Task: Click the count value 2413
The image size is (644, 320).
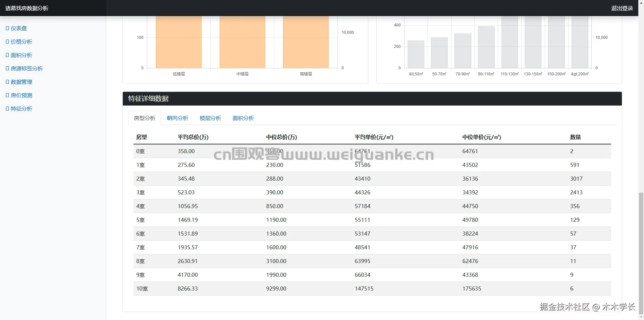Action: [576, 192]
